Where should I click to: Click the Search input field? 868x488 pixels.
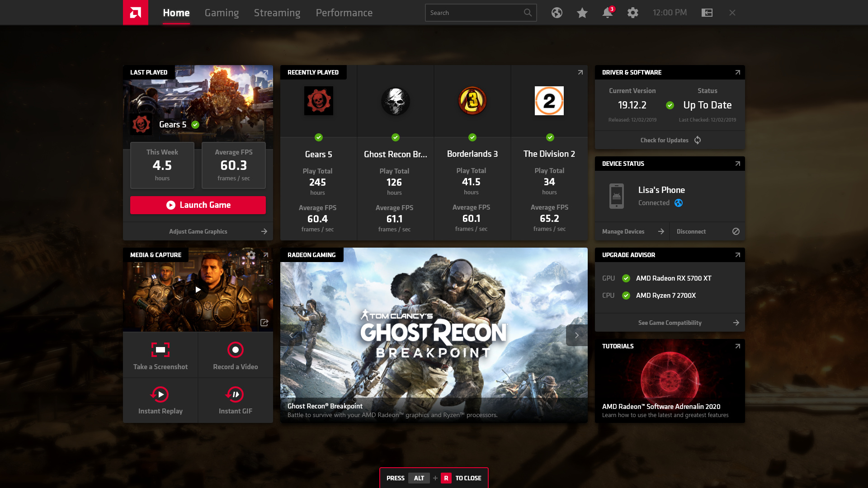(x=480, y=13)
